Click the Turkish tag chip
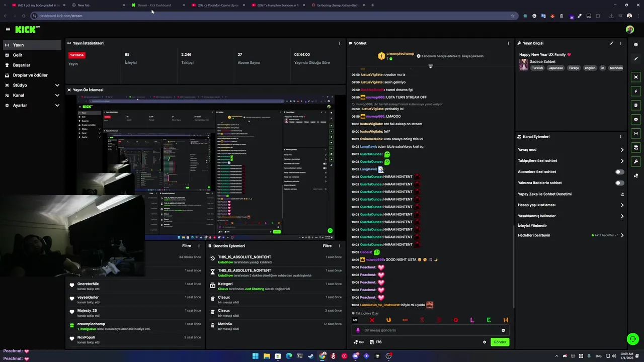Viewport: 644px width, 362px height. (537, 68)
